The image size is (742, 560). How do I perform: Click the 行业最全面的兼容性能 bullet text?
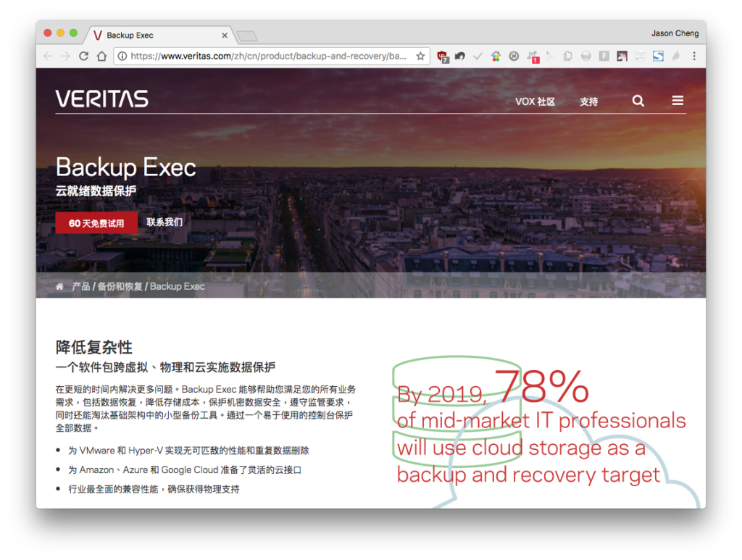coord(154,490)
